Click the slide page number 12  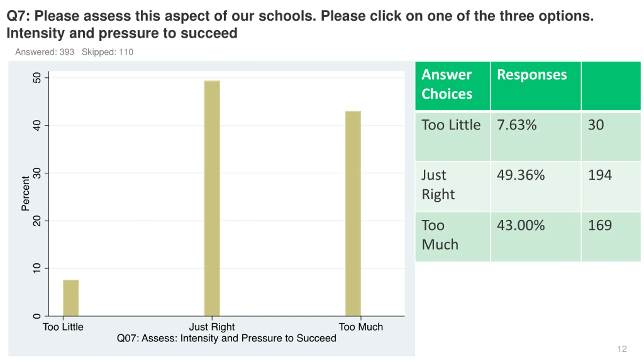tap(622, 349)
